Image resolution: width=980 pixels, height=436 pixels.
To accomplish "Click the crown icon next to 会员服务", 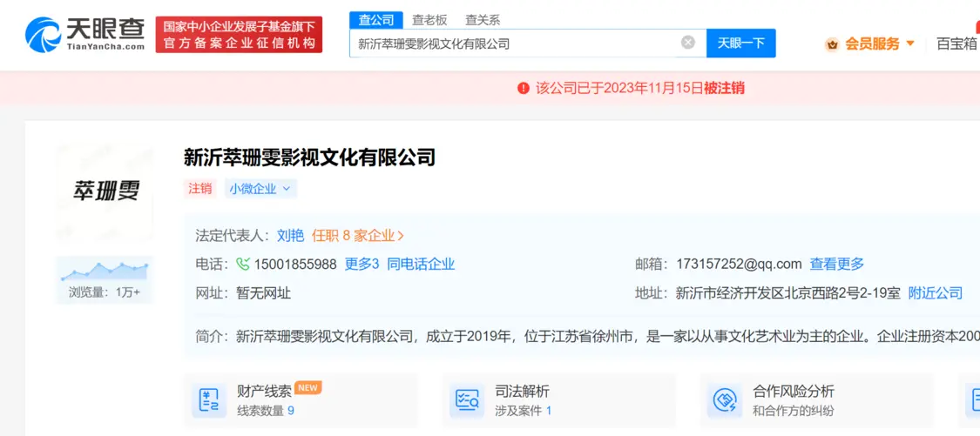I will click(x=832, y=44).
